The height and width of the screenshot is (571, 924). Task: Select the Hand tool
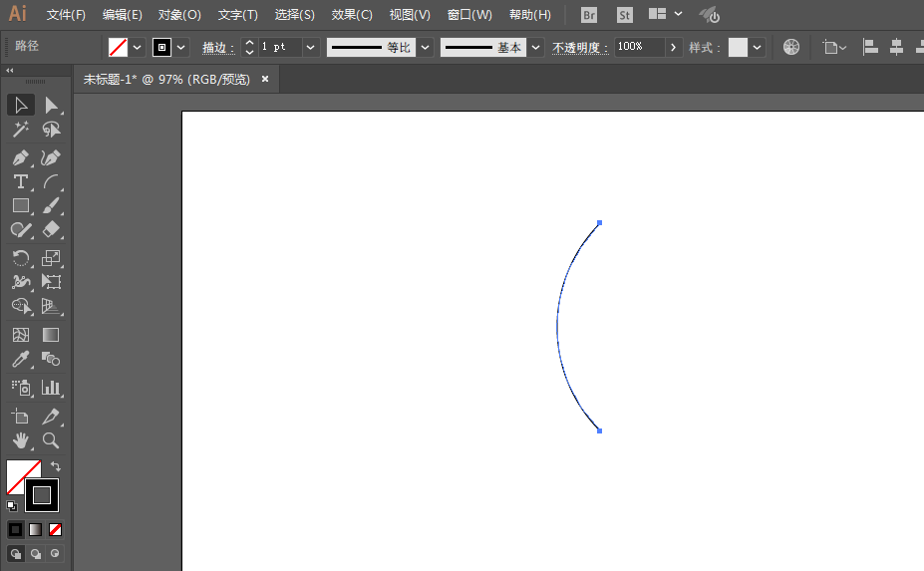[21, 440]
